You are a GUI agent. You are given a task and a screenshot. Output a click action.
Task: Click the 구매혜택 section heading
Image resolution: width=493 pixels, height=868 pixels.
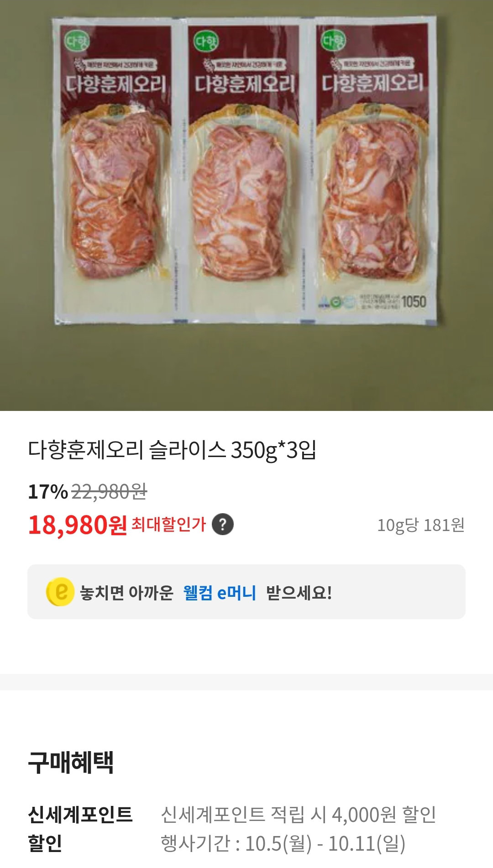click(71, 762)
